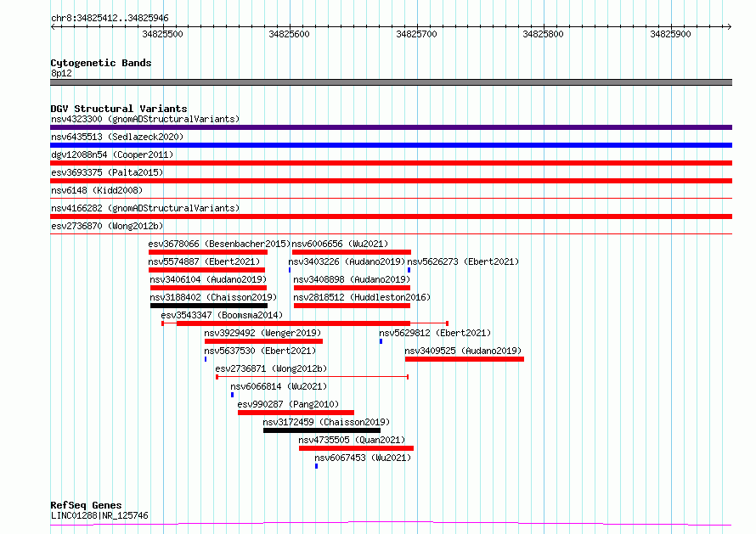Click the blue nsv6435513 variant bar
Viewport: 756px width, 534px height.
(391, 145)
